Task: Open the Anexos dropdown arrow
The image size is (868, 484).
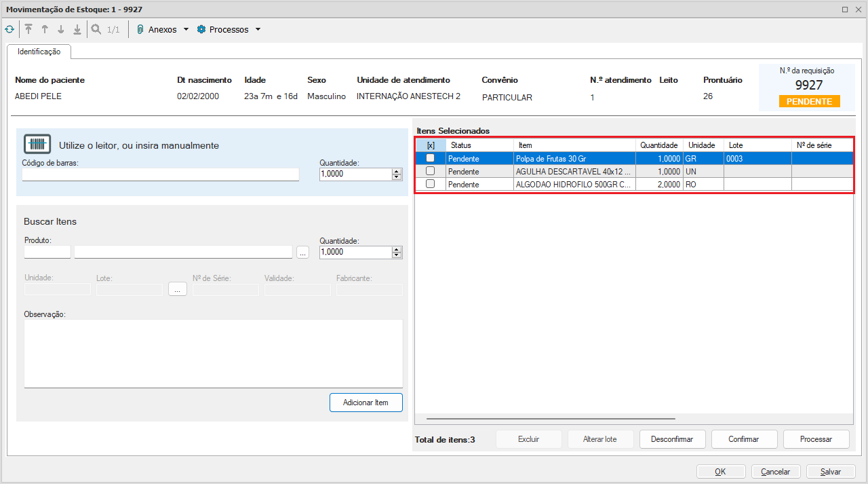Action: coord(186,30)
